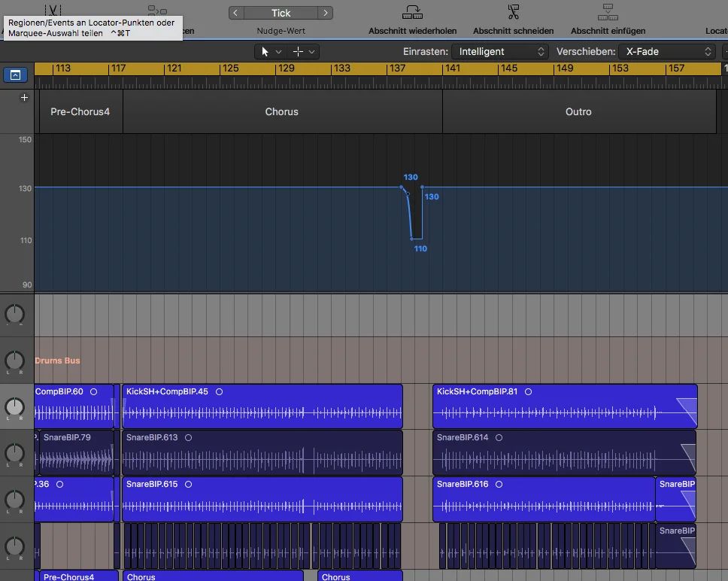Select the Chorus arrangement marker
Image resolution: width=728 pixels, height=581 pixels.
(282, 111)
